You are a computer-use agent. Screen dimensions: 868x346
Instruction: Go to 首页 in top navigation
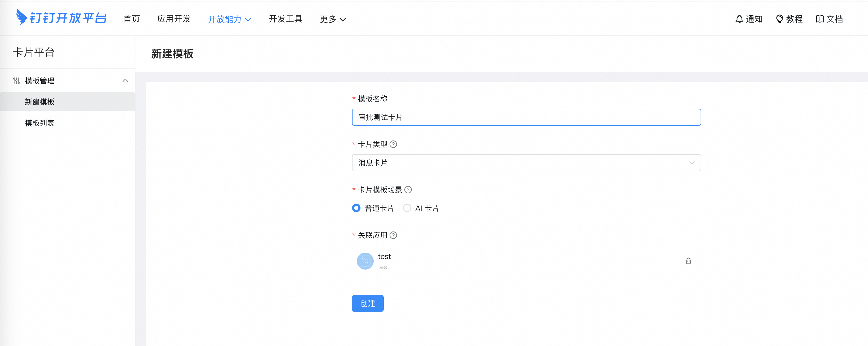point(131,19)
